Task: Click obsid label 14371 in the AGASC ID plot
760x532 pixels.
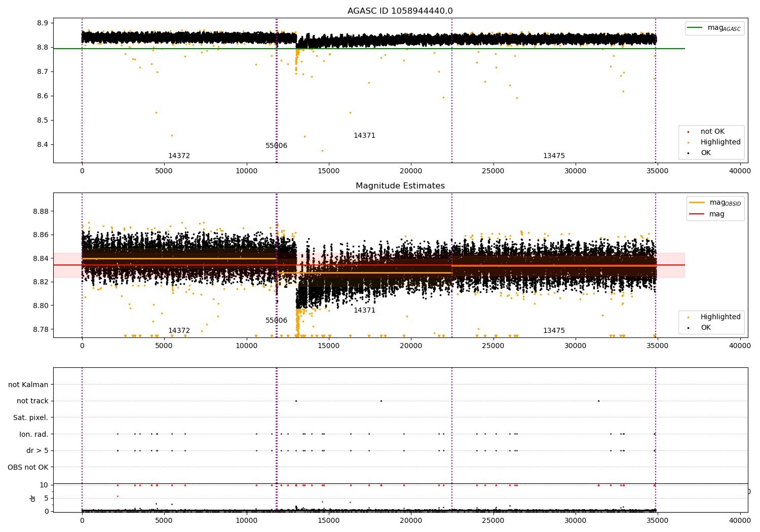Action: pos(364,136)
